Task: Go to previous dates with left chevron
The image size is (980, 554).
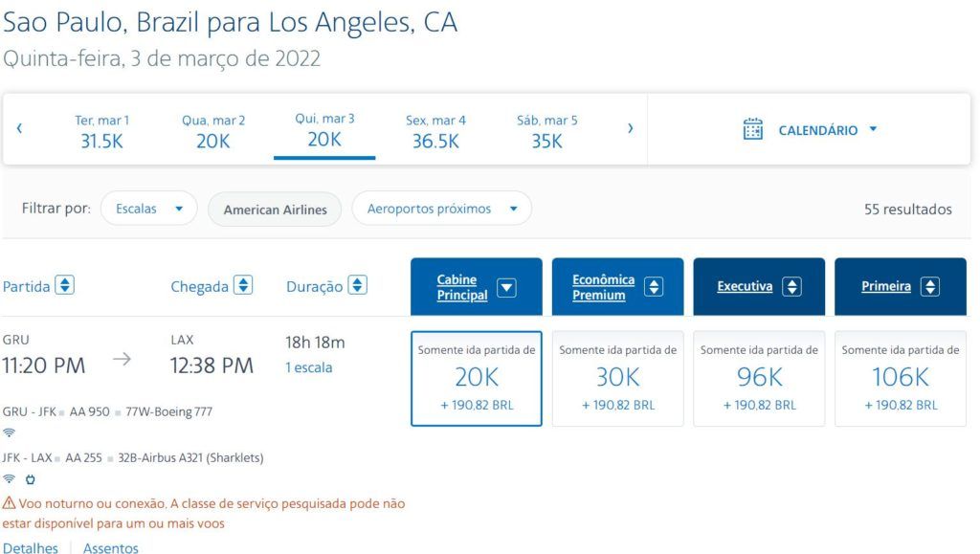Action: (19, 128)
